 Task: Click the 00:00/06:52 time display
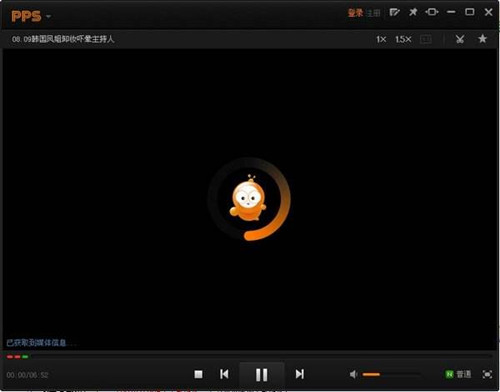(x=27, y=375)
